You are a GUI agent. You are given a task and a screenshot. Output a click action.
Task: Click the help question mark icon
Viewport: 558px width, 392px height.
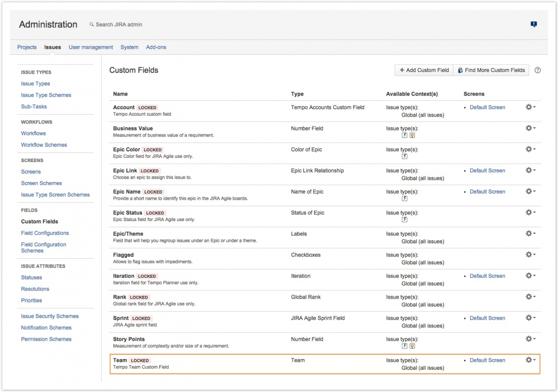pos(538,70)
